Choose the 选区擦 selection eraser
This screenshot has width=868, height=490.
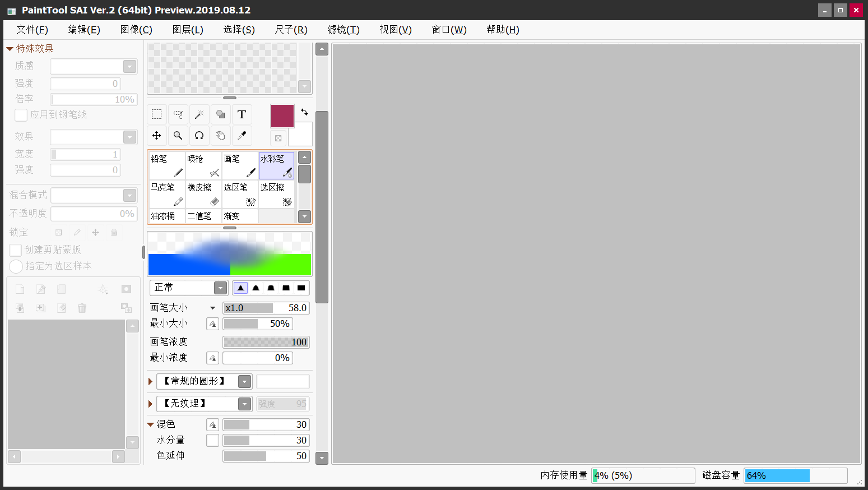coord(276,194)
